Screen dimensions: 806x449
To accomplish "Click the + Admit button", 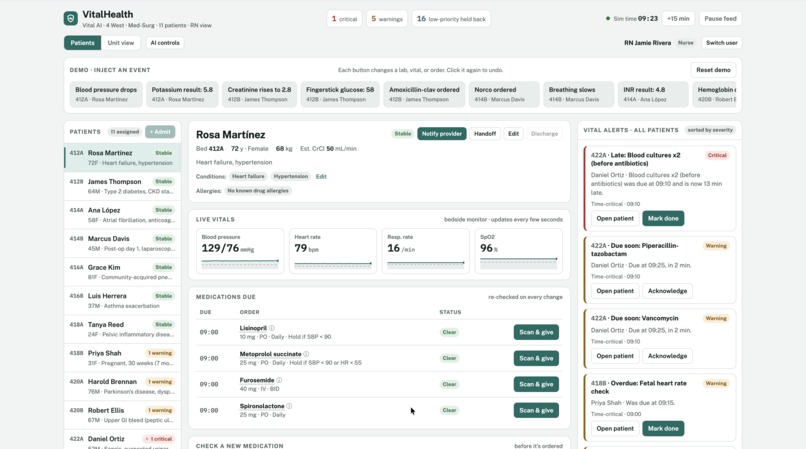I will (x=160, y=132).
